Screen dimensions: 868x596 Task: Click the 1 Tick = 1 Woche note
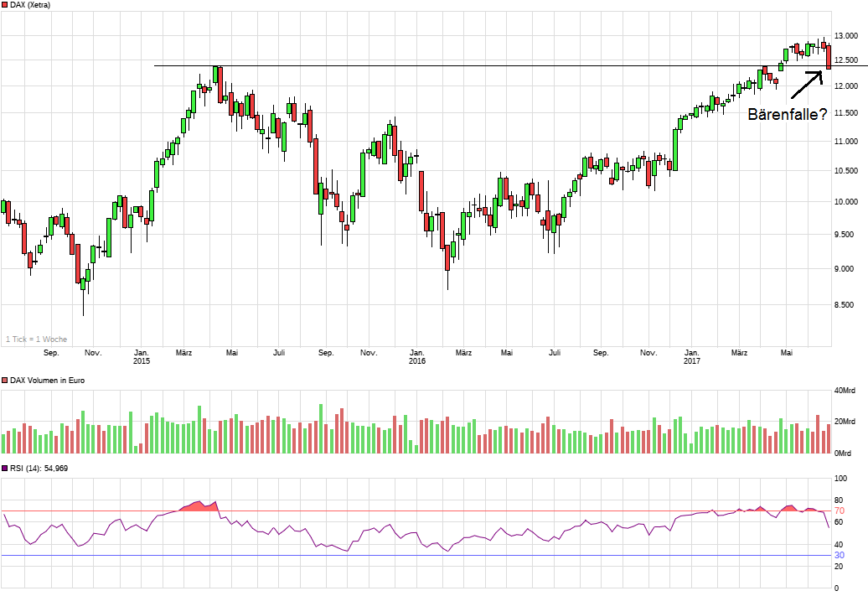coord(37,339)
